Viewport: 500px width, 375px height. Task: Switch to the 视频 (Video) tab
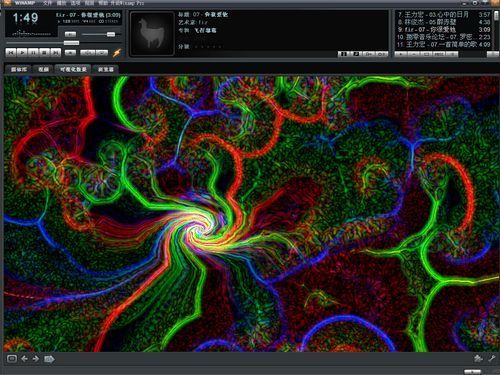(43, 69)
